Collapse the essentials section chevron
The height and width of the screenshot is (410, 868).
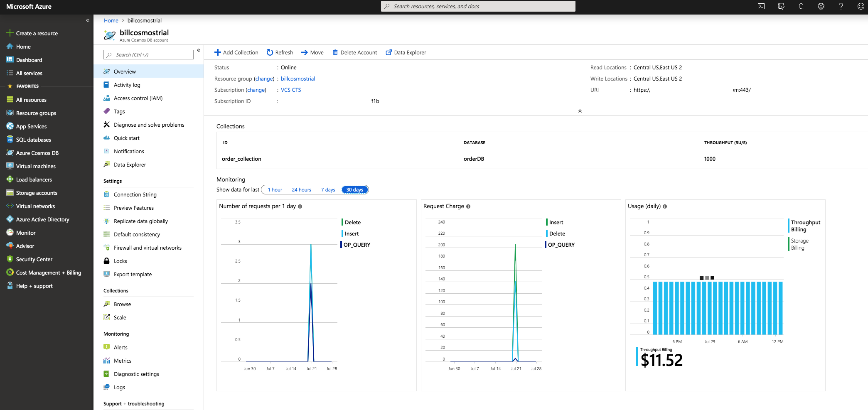pos(580,111)
